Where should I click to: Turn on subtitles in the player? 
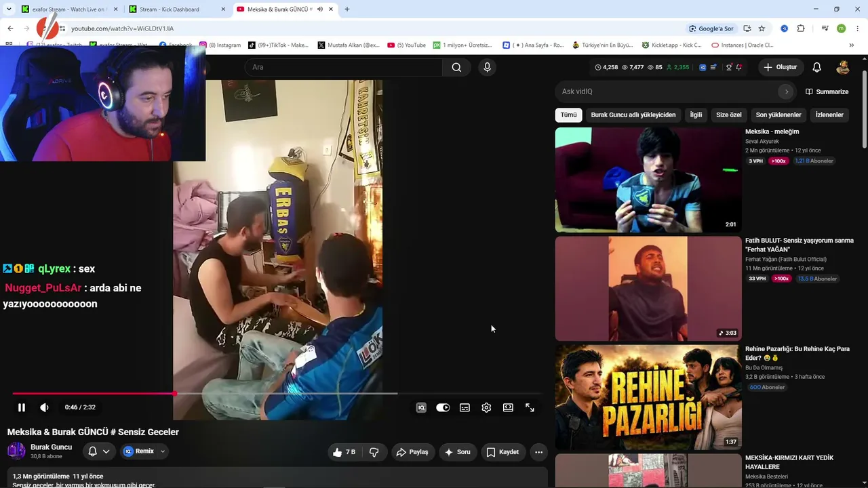[x=465, y=407]
